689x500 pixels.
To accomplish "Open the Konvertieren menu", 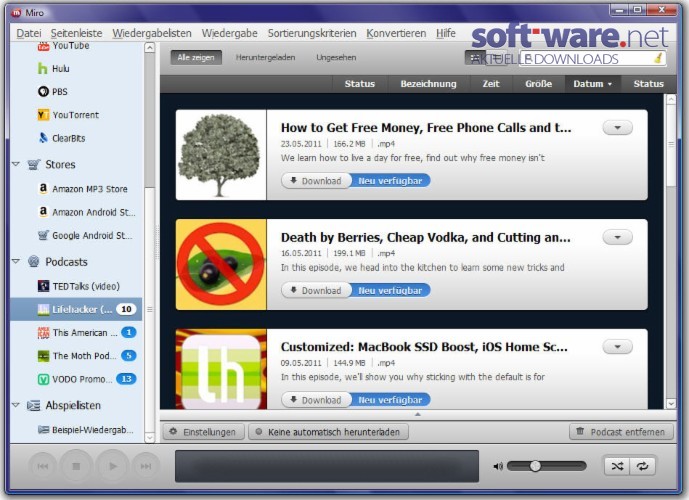I will tap(396, 33).
